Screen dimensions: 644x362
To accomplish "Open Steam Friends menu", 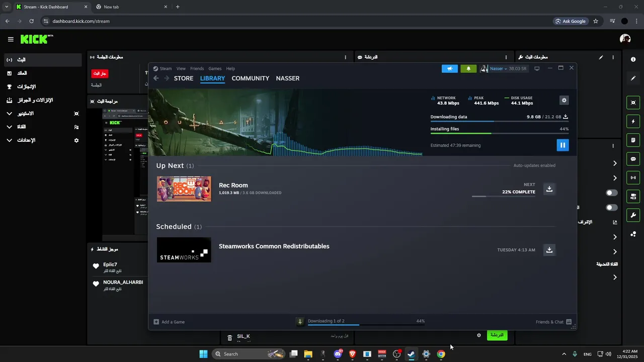I will [197, 68].
